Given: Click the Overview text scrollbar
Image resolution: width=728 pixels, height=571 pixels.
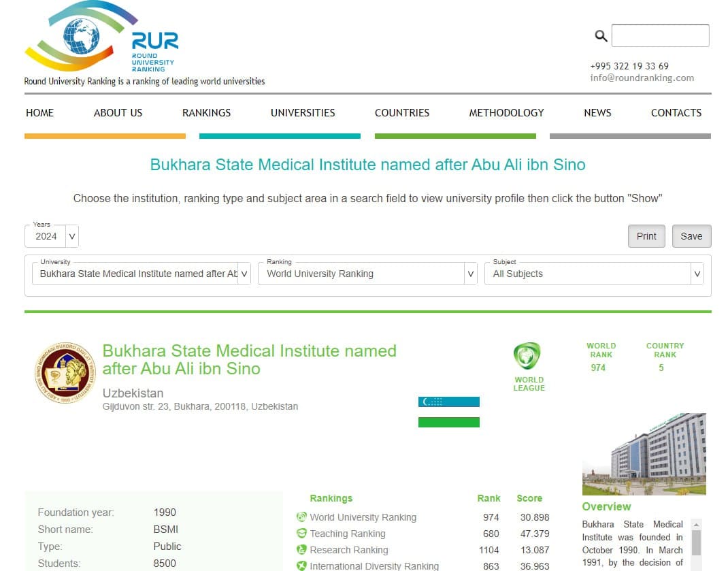Looking at the screenshot, I should pos(696,542).
